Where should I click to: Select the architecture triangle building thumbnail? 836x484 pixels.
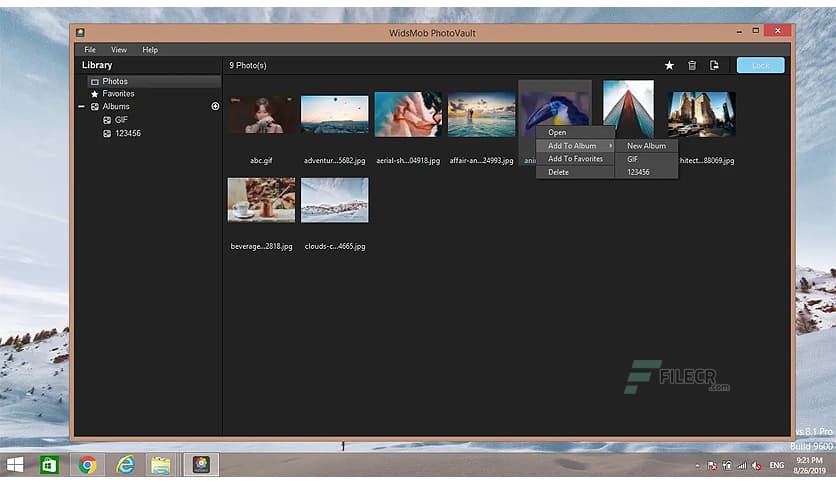pyautogui.click(x=628, y=109)
